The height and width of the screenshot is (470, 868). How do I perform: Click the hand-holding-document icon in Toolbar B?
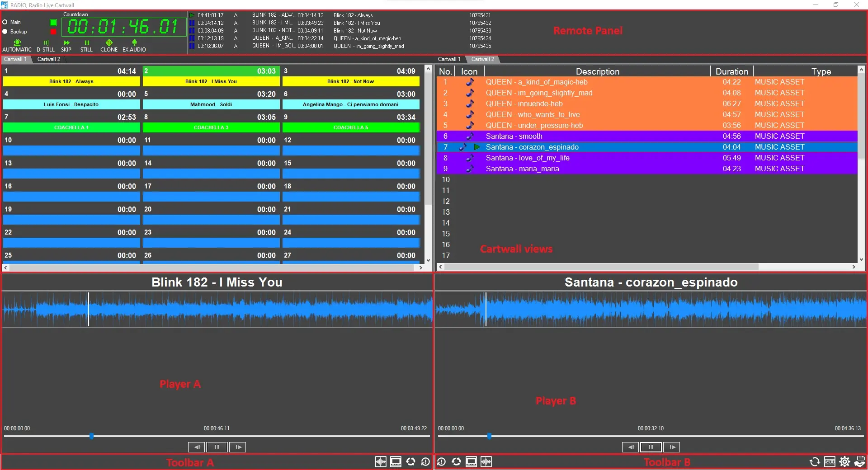point(859,462)
